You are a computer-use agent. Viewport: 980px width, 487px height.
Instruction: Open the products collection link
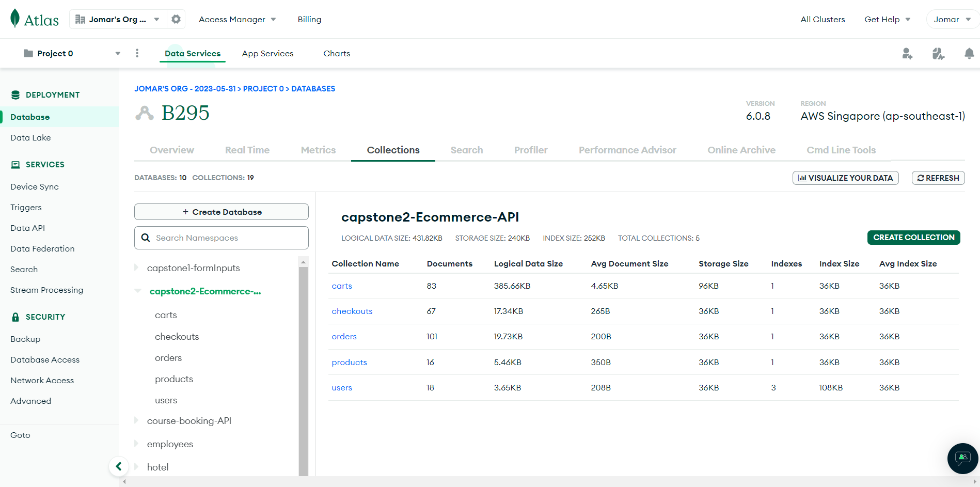pyautogui.click(x=349, y=362)
